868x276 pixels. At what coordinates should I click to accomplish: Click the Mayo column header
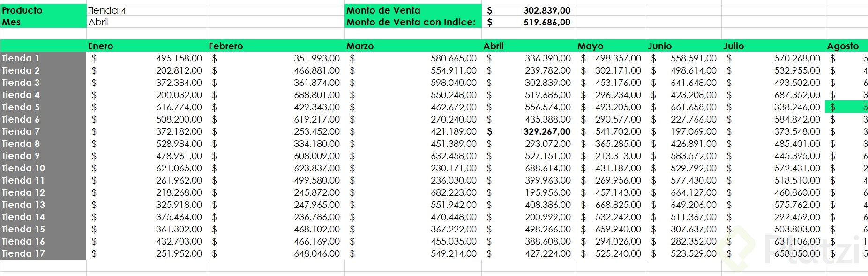tap(590, 46)
